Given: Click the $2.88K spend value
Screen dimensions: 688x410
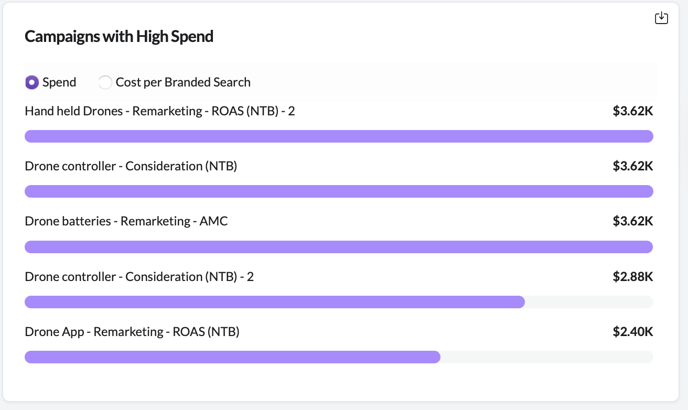Looking at the screenshot, I should click(632, 276).
